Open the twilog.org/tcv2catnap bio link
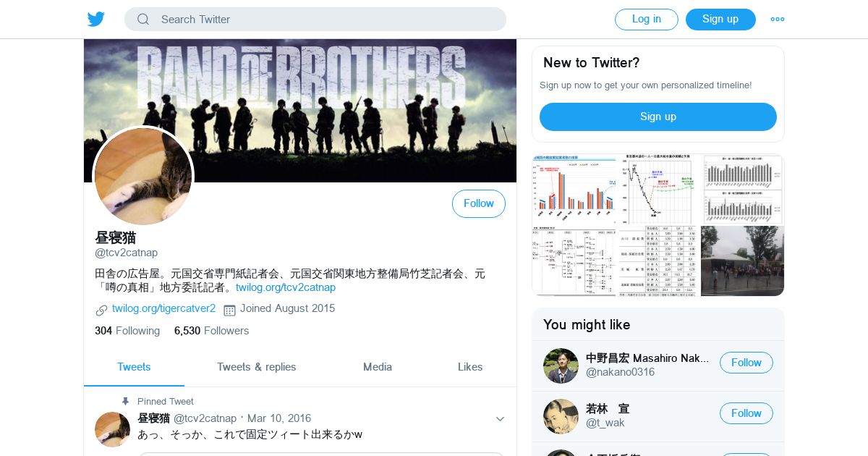 286,287
